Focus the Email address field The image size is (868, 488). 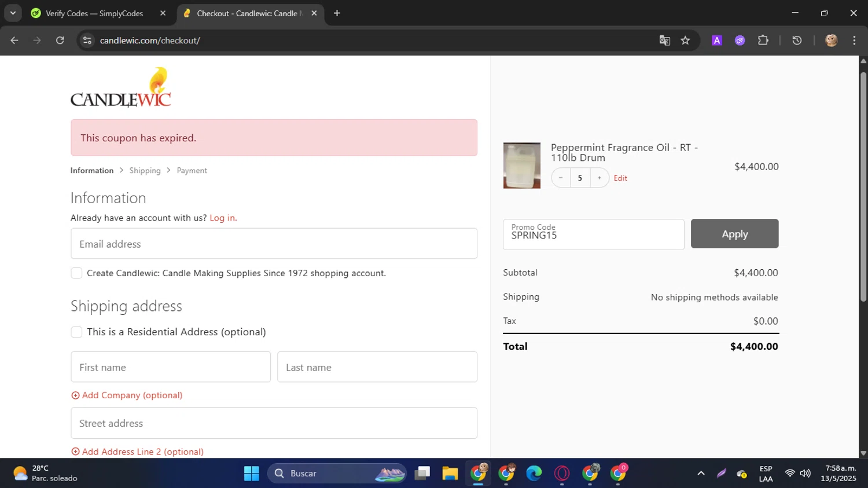274,244
